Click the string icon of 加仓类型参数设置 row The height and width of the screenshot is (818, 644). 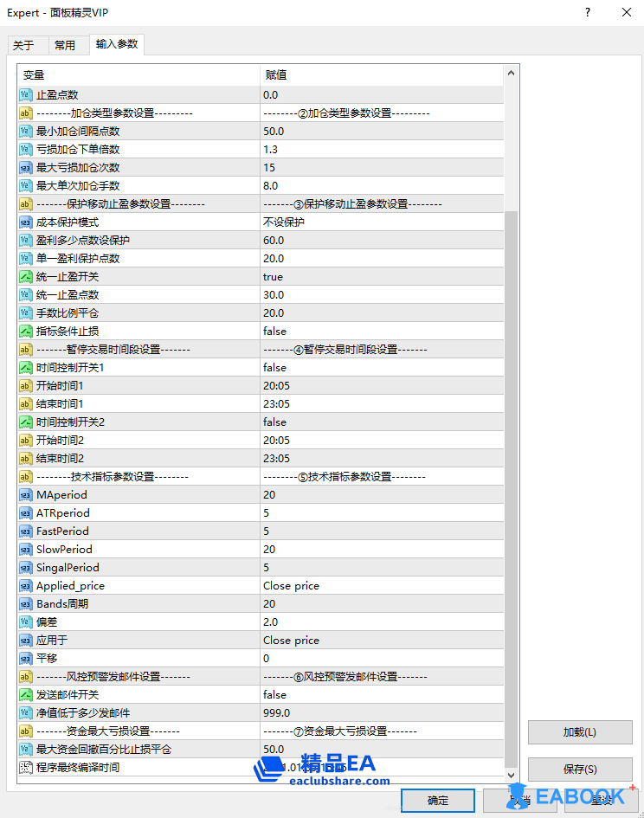click(26, 113)
